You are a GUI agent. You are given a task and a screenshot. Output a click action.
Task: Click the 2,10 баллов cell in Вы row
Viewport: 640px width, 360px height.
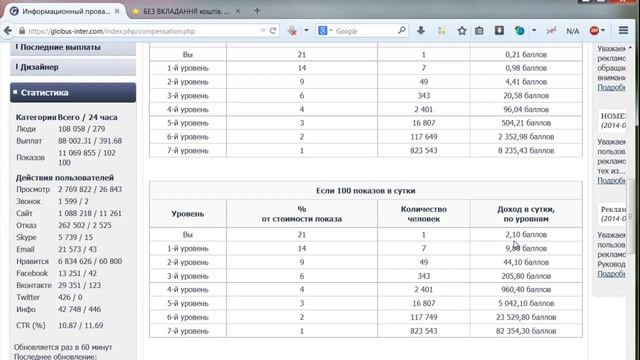pyautogui.click(x=526, y=235)
